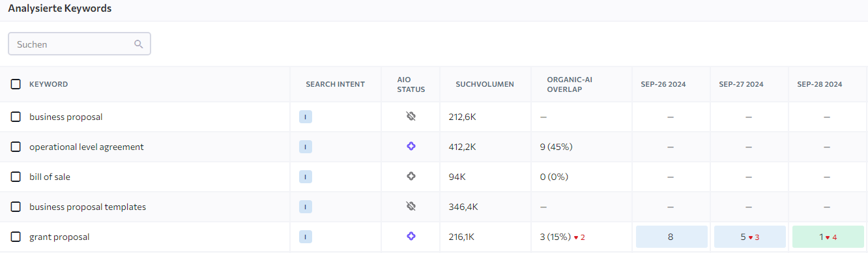Click the overlap value 9 (45%)
The width and height of the screenshot is (868, 253).
pos(556,147)
